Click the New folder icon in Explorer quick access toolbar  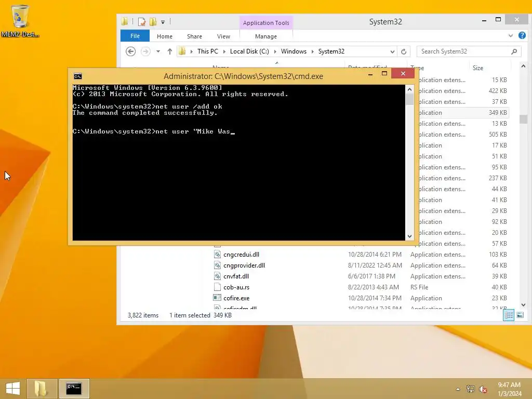click(153, 22)
